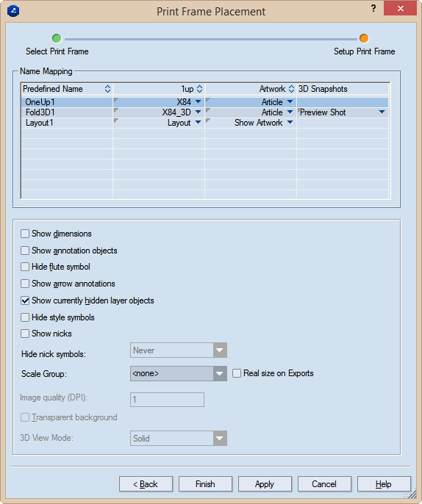Sort by Predefined Name column arrows
Screen dimensions: 422x504
[x=107, y=89]
